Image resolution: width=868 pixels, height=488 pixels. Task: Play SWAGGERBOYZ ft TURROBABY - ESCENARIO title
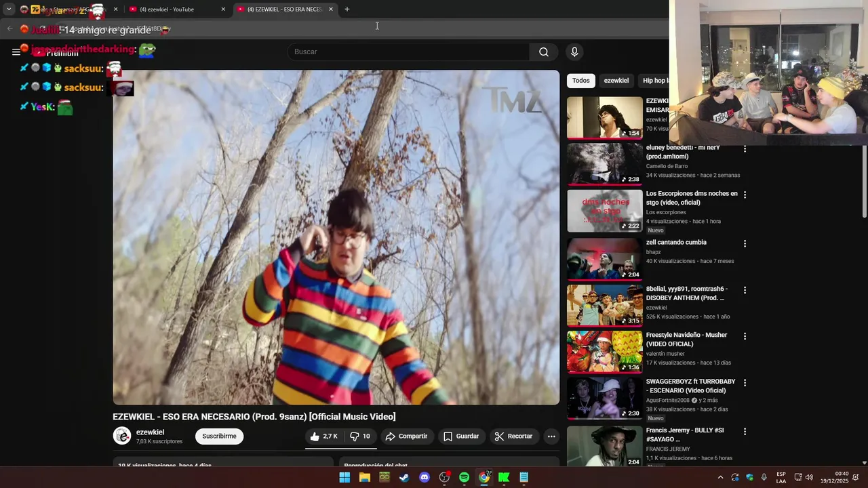coord(690,386)
